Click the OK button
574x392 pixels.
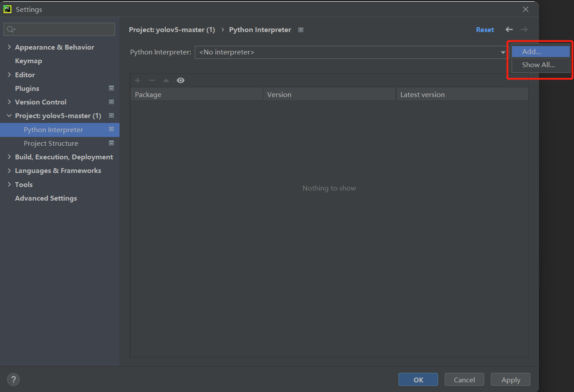418,380
